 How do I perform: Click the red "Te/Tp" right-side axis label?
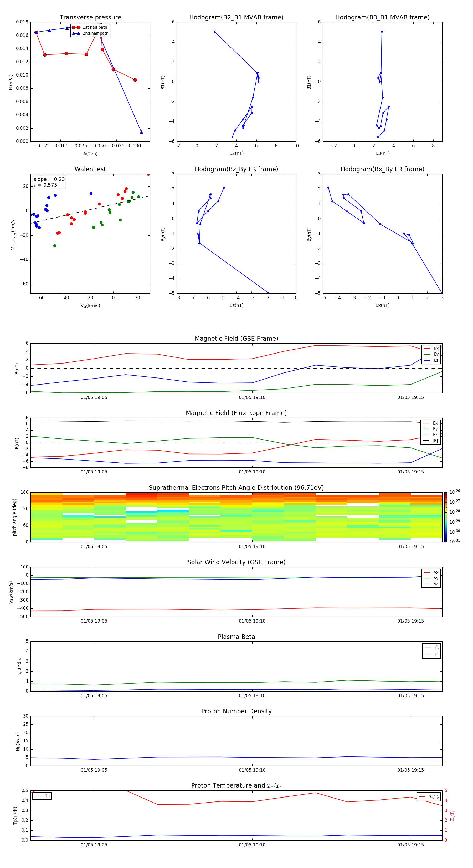(x=452, y=816)
